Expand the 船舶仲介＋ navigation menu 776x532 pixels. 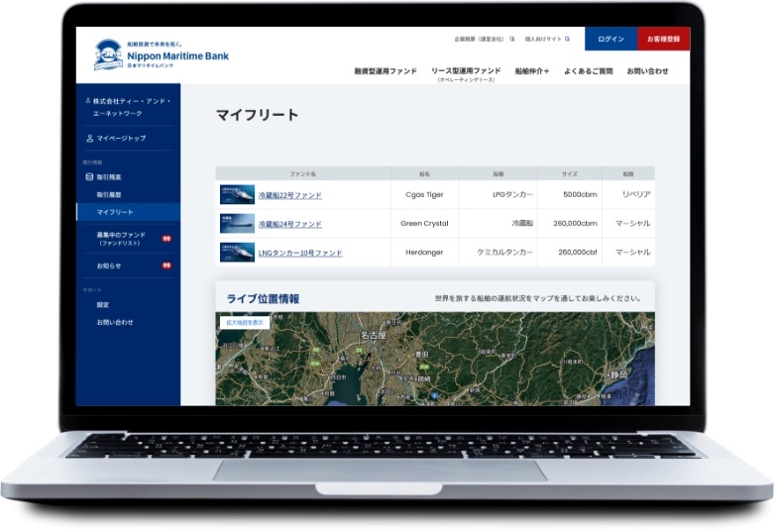[532, 71]
